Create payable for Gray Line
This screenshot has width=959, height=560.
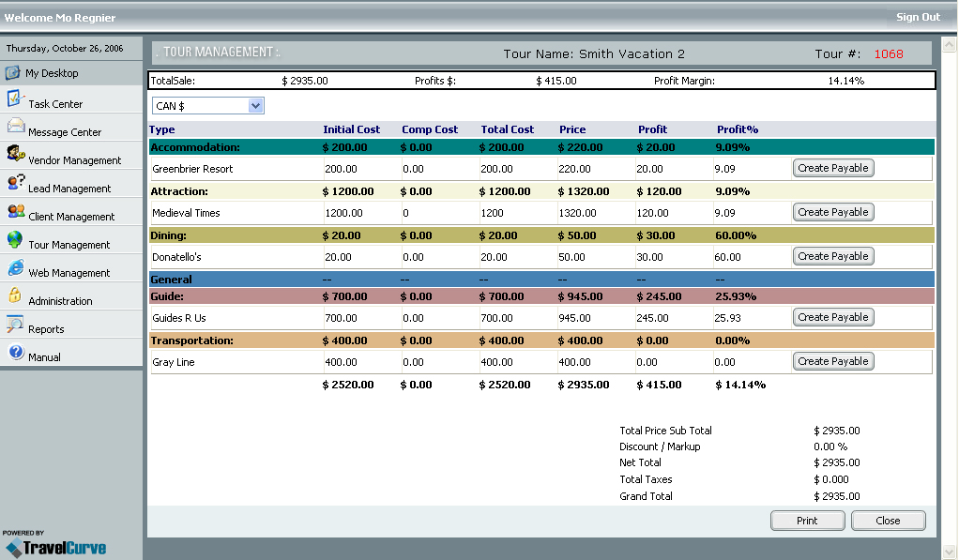[x=833, y=361]
